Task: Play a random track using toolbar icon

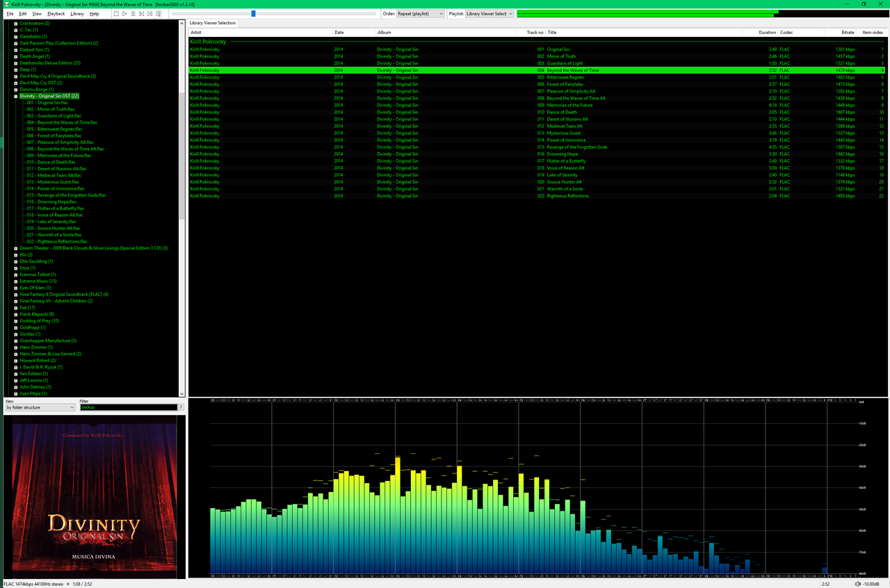Action: [159, 13]
